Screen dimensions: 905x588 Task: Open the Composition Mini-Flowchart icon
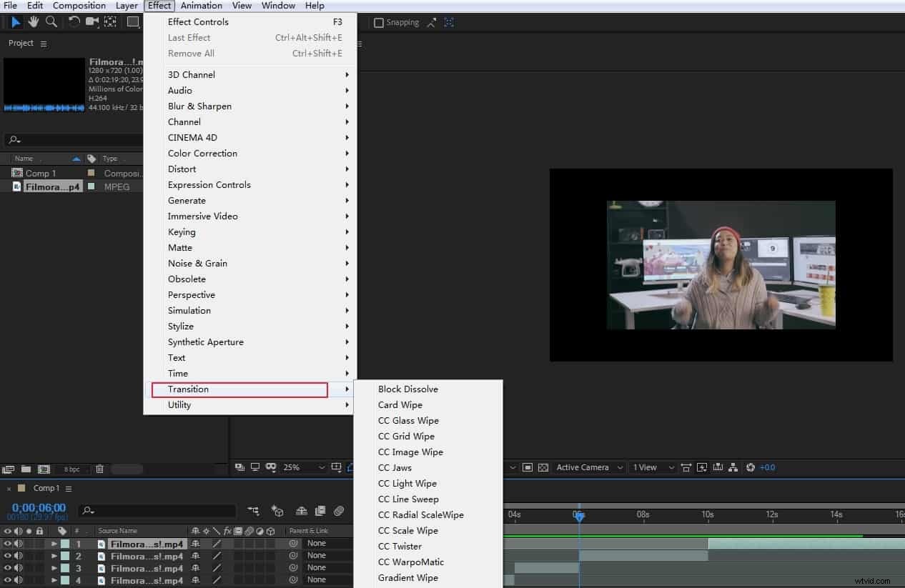click(254, 511)
